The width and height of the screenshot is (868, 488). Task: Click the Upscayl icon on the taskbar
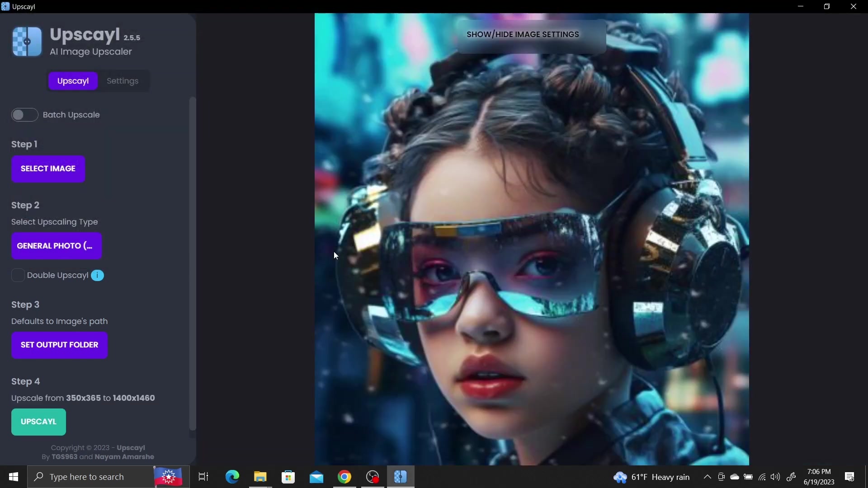click(x=400, y=477)
